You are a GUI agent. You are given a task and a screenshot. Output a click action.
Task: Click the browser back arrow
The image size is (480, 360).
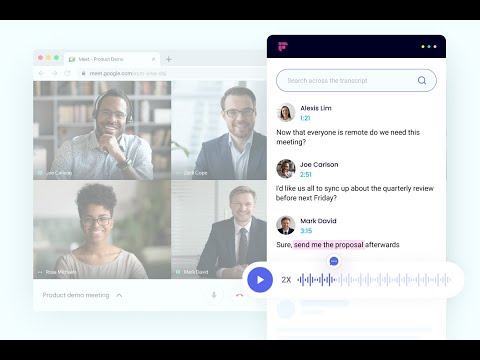(x=41, y=73)
